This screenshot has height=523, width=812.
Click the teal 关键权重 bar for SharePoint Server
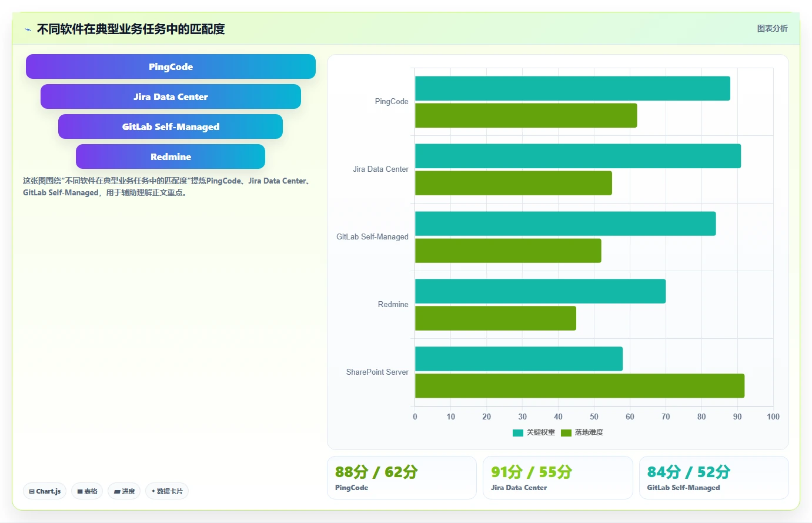tap(519, 359)
